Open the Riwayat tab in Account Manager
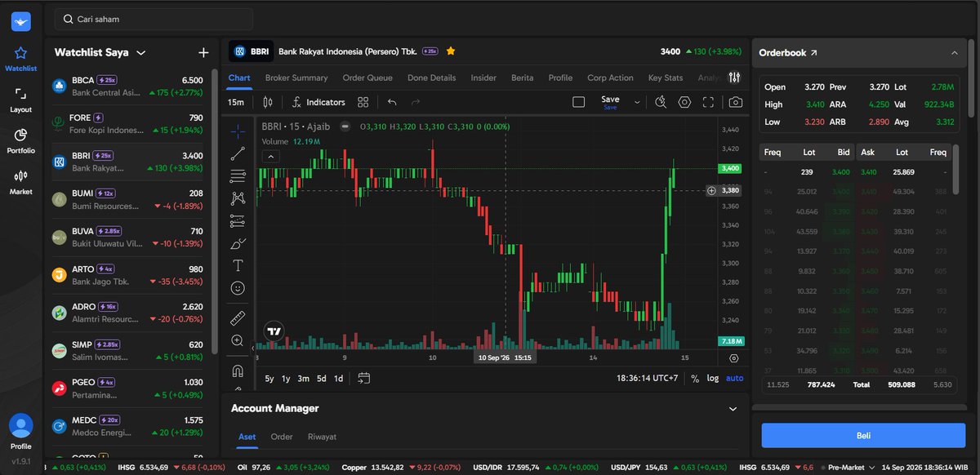 (x=322, y=437)
